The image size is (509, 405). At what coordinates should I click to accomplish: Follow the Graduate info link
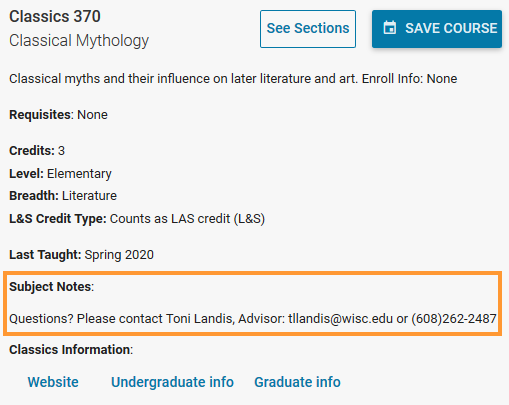pyautogui.click(x=297, y=382)
